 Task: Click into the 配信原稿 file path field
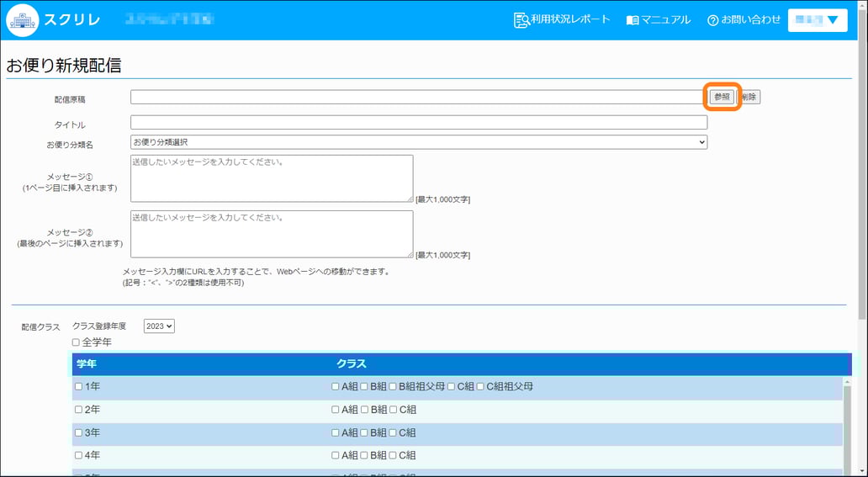(418, 98)
